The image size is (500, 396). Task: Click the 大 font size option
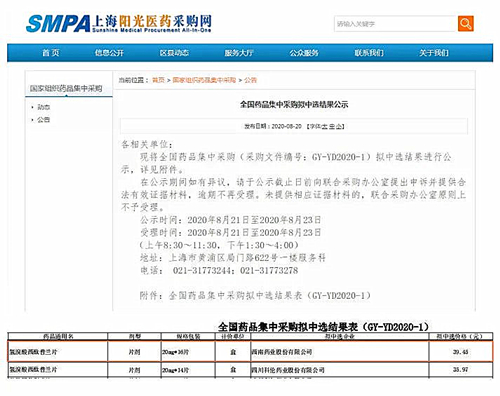coord(324,126)
